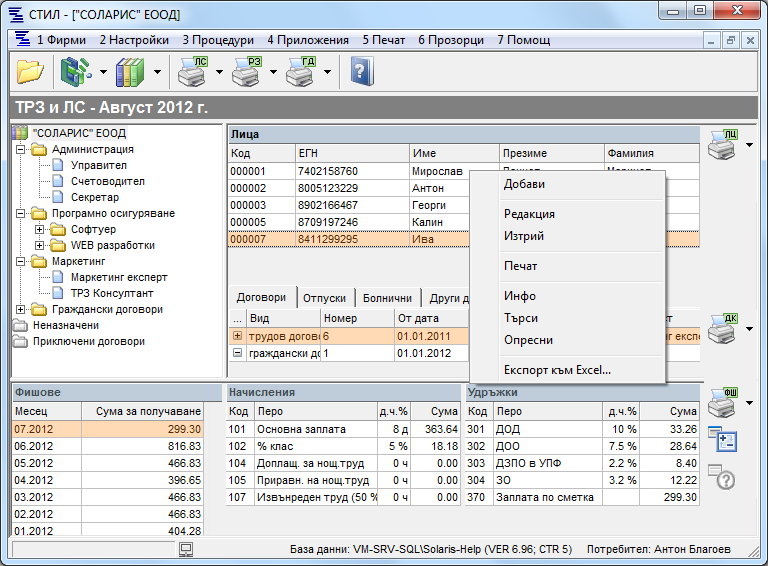Open dropdown arrow next to ЛЦ printer
Screen dimensions: 768x566
click(x=749, y=145)
